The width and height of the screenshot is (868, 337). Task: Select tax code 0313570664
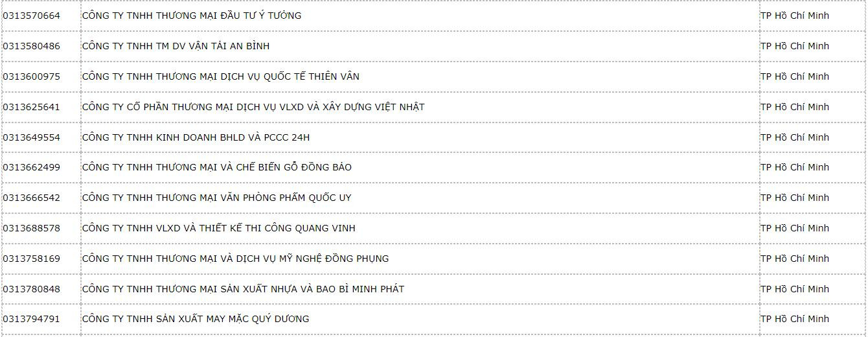[x=31, y=16]
